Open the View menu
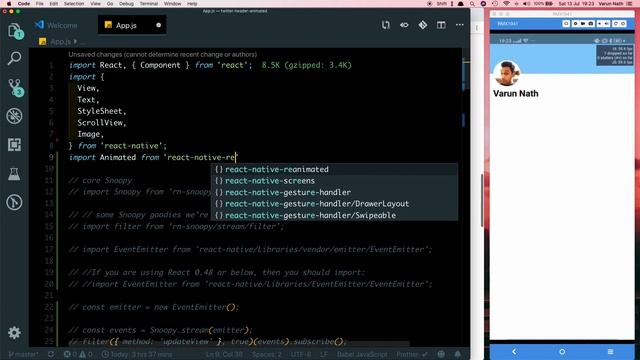The height and width of the screenshot is (360, 640). pyautogui.click(x=95, y=3)
